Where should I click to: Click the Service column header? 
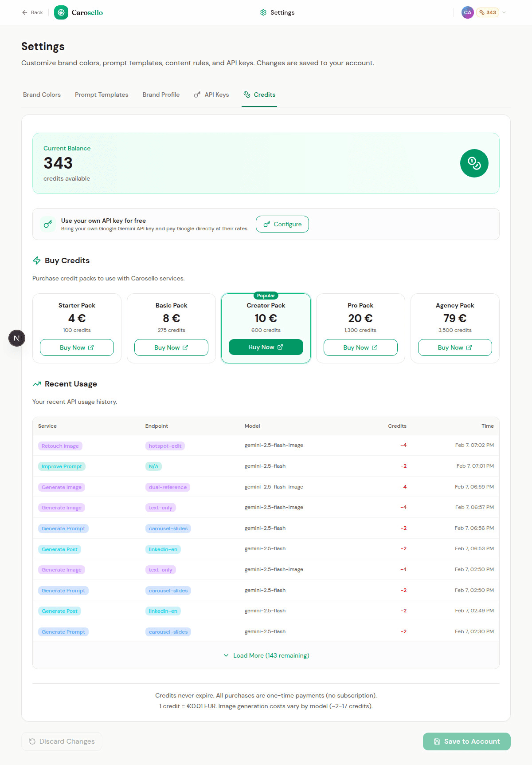(x=47, y=426)
